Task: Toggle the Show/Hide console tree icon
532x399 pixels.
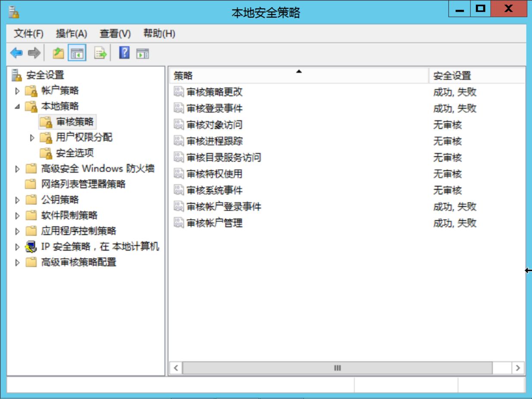Action: (77, 53)
